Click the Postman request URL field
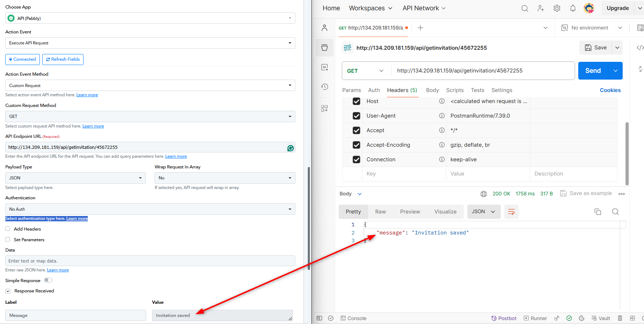644x324 pixels. click(483, 71)
